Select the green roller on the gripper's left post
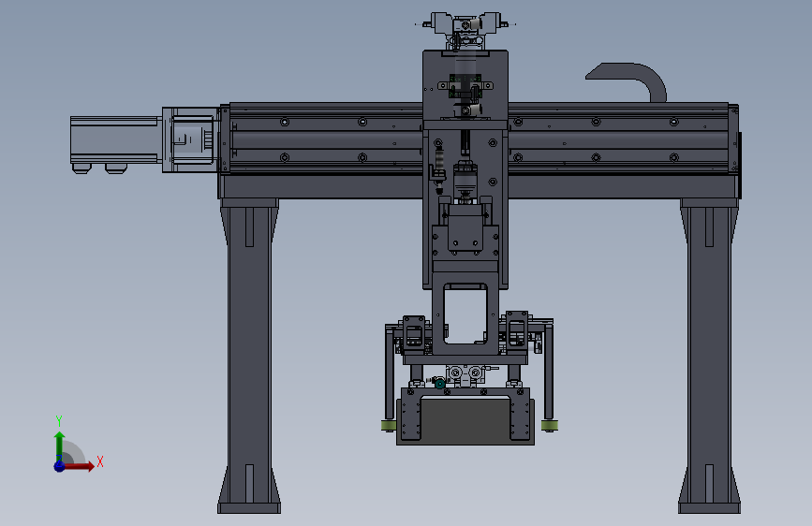This screenshot has width=812, height=526. [389, 426]
